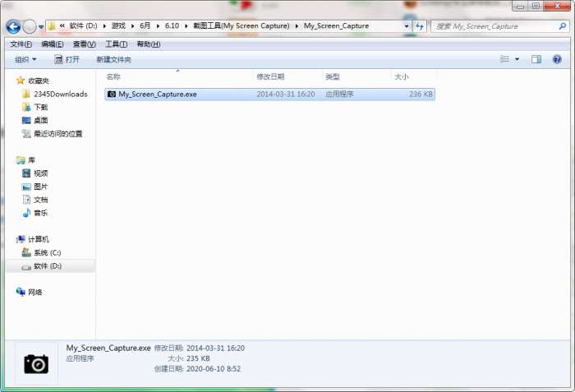Click the 6月 breadcrumb segment

[x=145, y=25]
